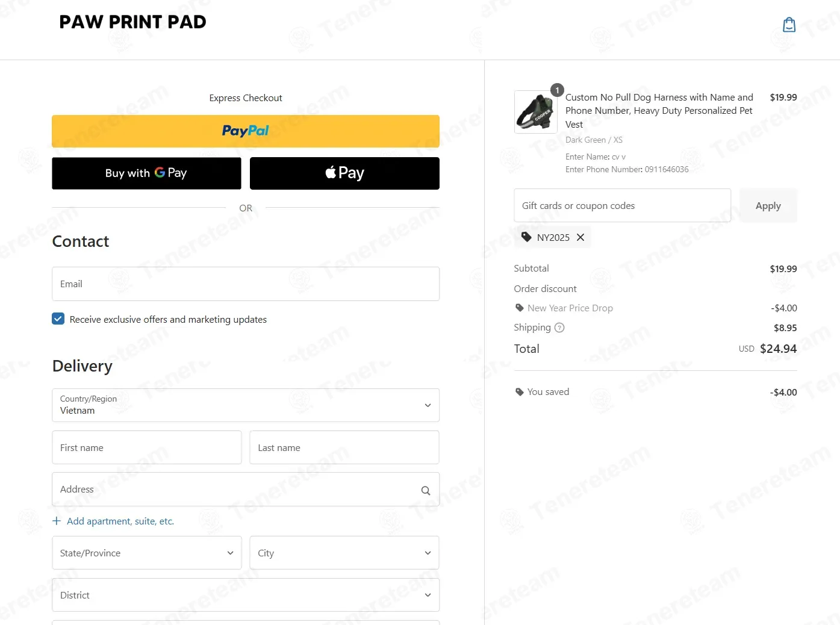Click the Receive exclusive offers label

(168, 319)
